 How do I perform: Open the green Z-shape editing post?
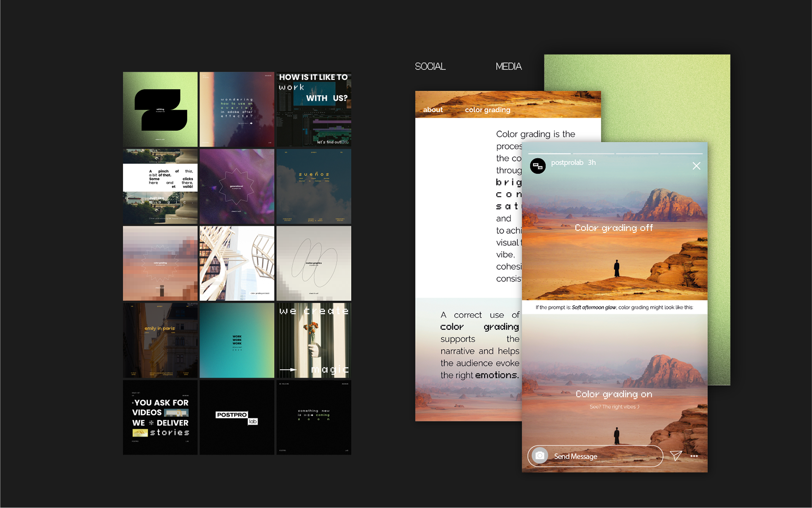(160, 109)
